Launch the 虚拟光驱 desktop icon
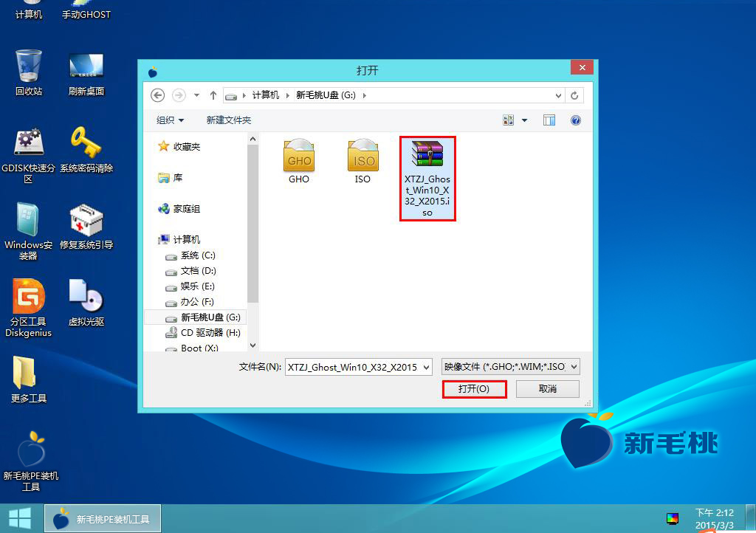The width and height of the screenshot is (756, 533). pos(86,303)
